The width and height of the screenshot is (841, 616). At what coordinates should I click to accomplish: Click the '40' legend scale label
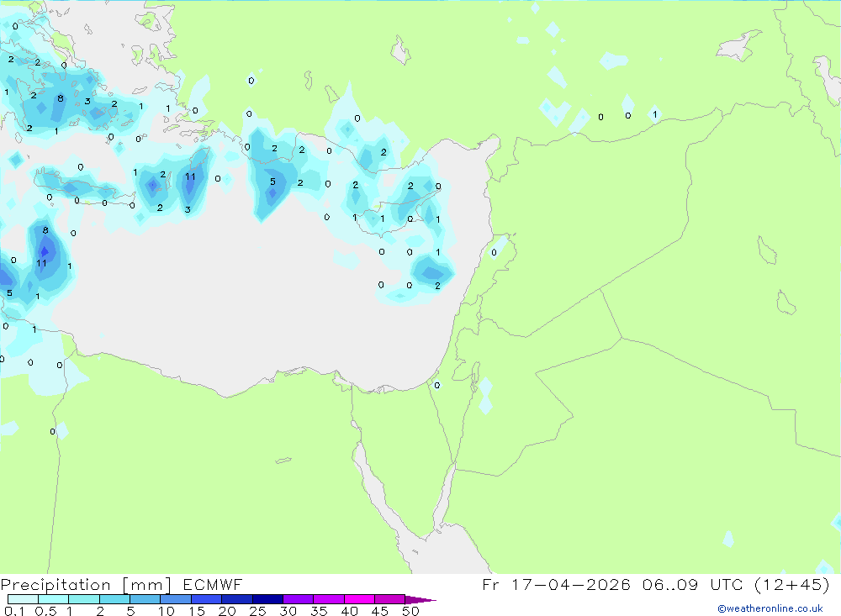[x=350, y=611]
